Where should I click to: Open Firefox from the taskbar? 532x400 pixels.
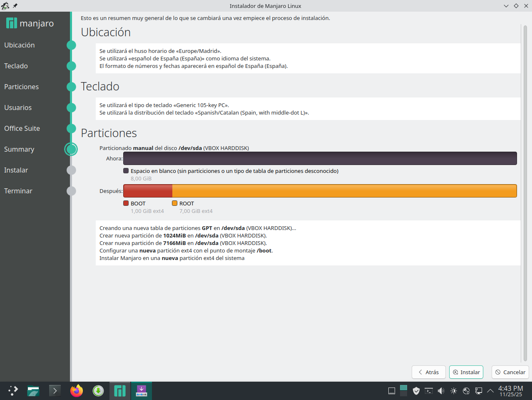pyautogui.click(x=77, y=391)
